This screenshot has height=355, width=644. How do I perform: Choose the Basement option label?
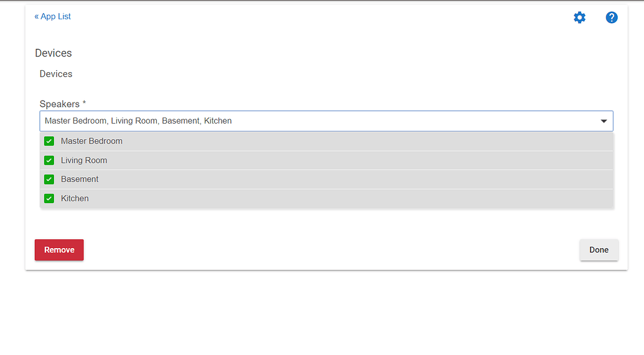pyautogui.click(x=80, y=179)
